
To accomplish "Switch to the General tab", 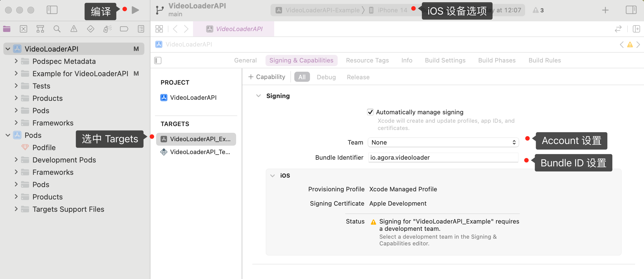I will [x=245, y=61].
